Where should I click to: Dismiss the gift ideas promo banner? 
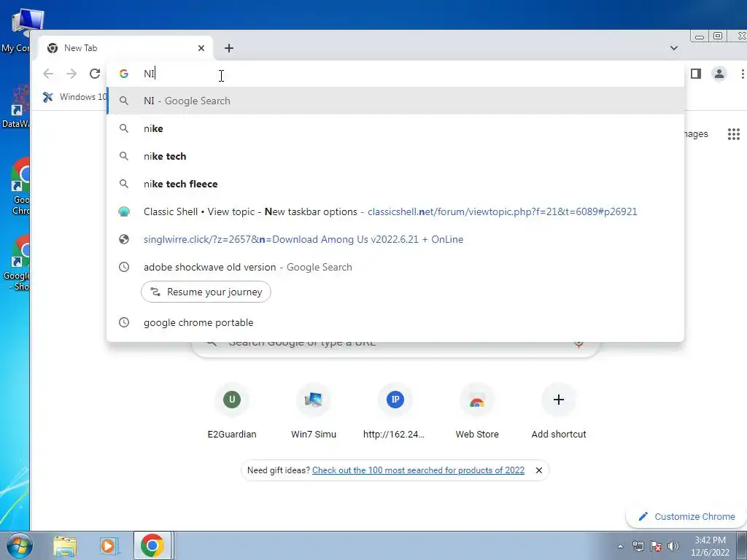pyautogui.click(x=539, y=470)
